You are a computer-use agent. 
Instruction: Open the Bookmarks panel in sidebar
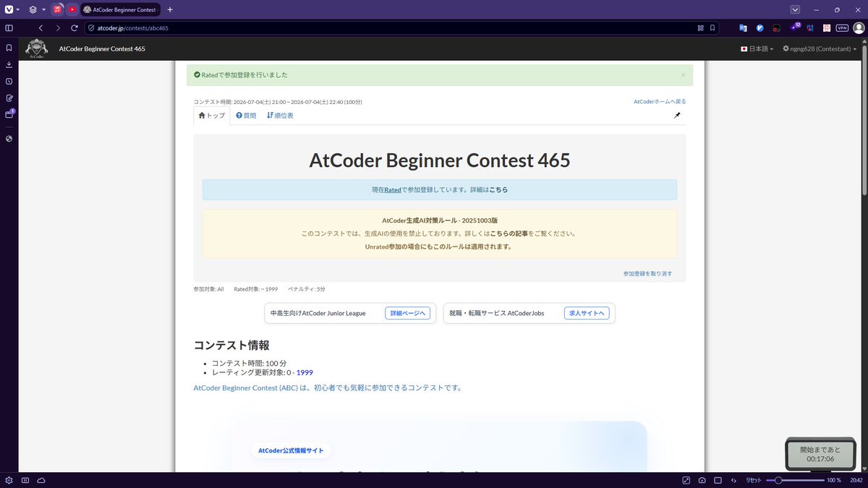click(x=9, y=48)
